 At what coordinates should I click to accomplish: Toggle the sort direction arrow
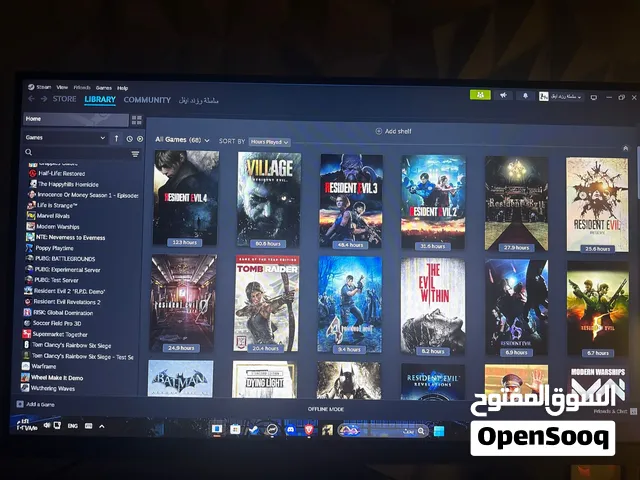pyautogui.click(x=116, y=139)
